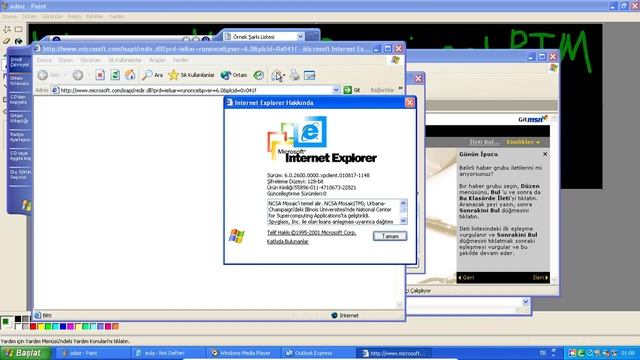Open the Örnek Şarkı Listesi playlist dropdown
The height and width of the screenshot is (360, 640).
click(x=300, y=37)
